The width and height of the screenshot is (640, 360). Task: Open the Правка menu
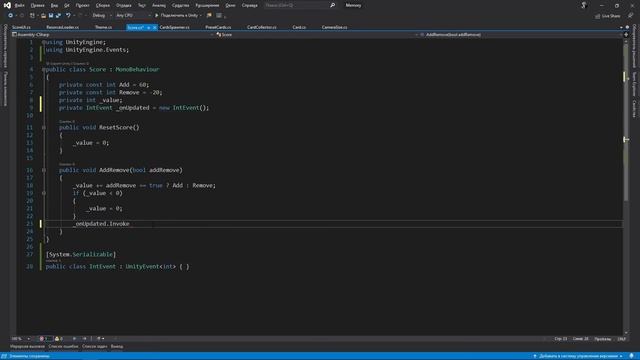tap(37, 5)
